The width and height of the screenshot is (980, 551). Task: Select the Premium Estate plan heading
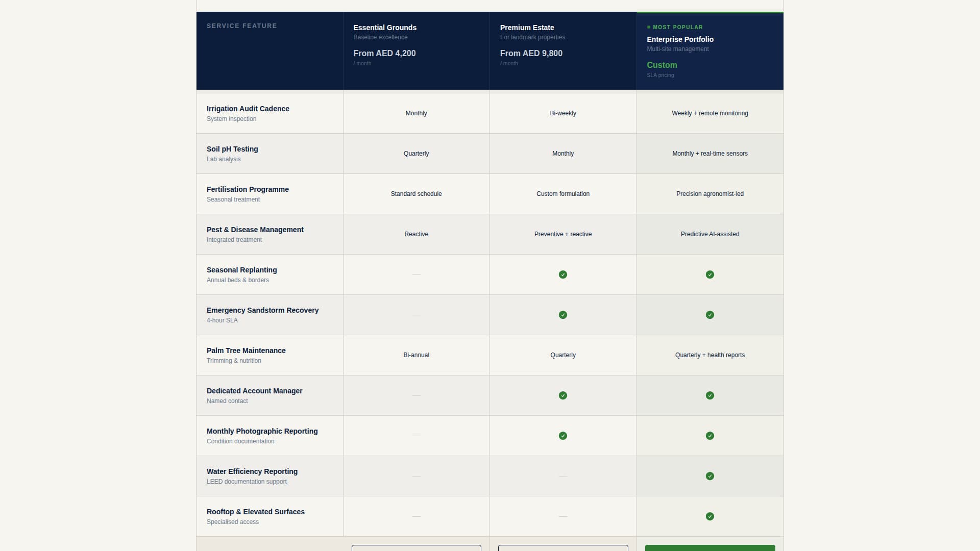point(527,28)
